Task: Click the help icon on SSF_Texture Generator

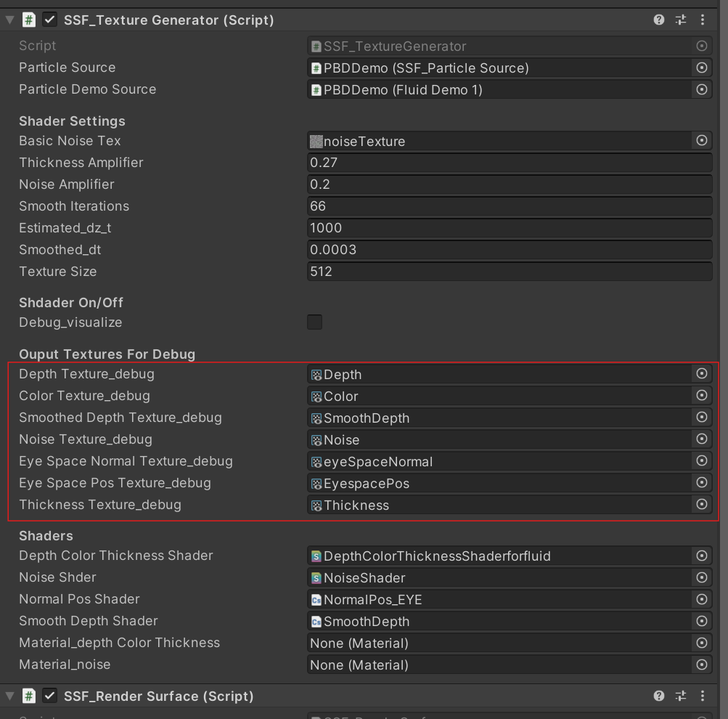Action: point(658,20)
